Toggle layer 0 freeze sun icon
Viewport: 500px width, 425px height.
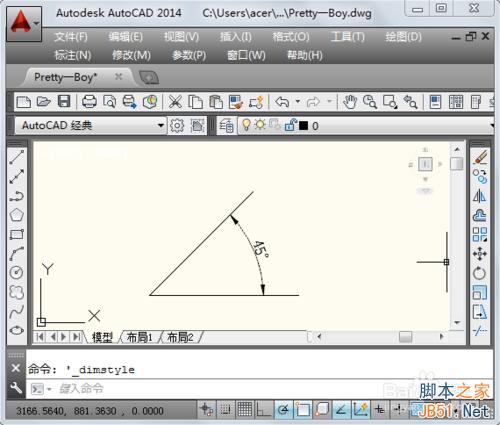[x=260, y=125]
